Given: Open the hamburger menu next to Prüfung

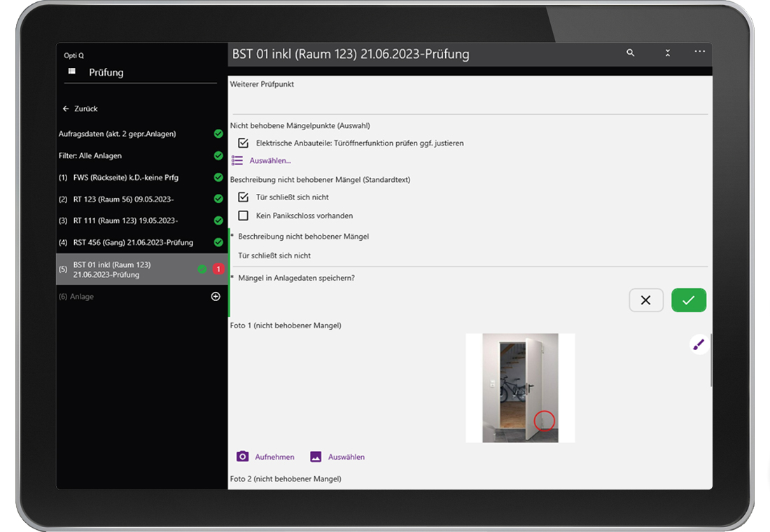Looking at the screenshot, I should click(x=71, y=72).
